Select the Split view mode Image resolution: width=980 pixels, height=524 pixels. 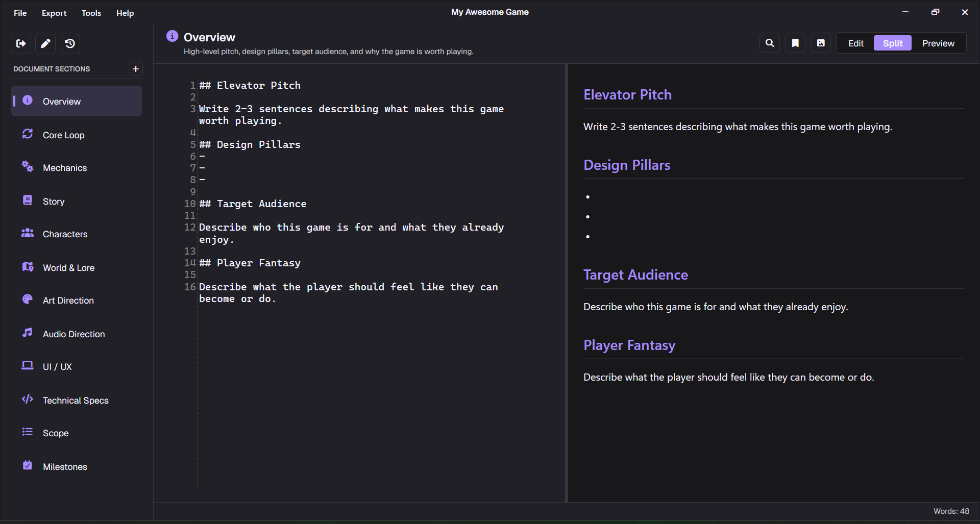[x=893, y=43]
